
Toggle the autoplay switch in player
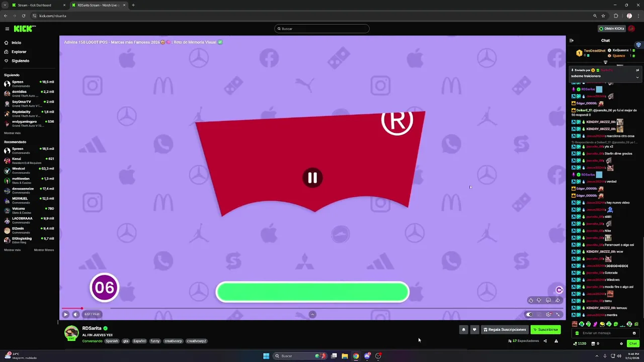pos(529,314)
